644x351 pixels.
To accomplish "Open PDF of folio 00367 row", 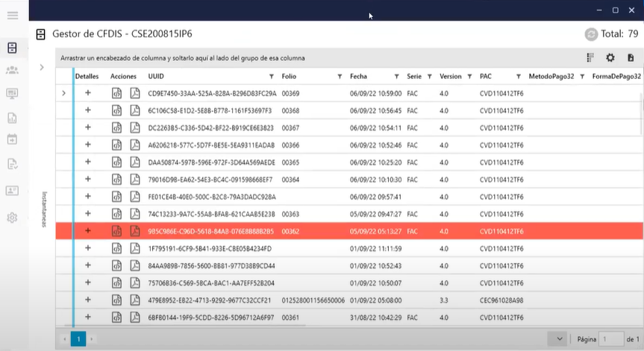I will click(x=135, y=128).
